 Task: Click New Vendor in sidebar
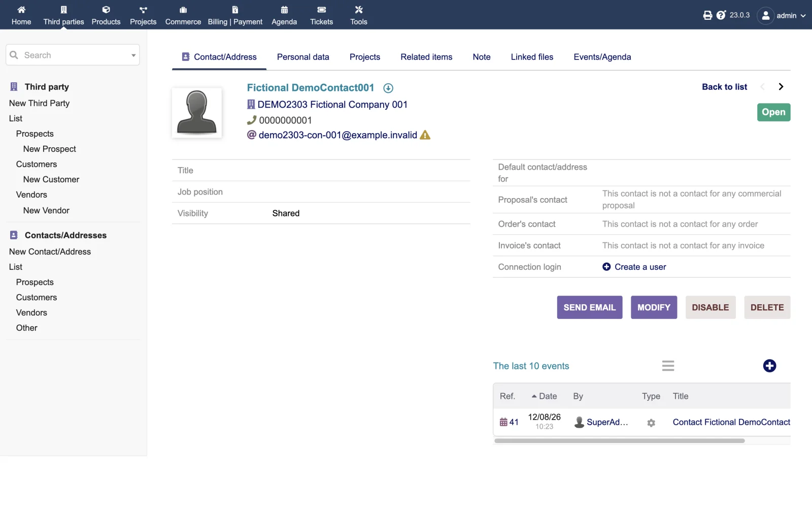46,210
